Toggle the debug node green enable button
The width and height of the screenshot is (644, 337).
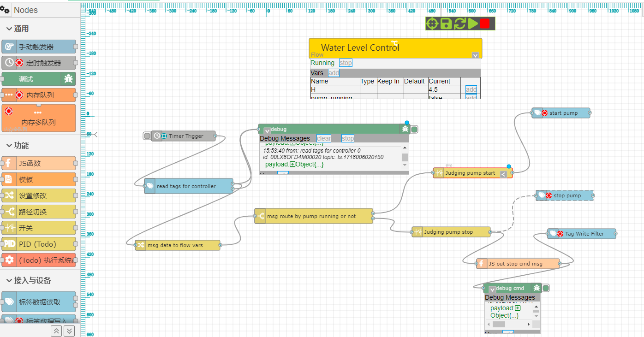pyautogui.click(x=414, y=130)
